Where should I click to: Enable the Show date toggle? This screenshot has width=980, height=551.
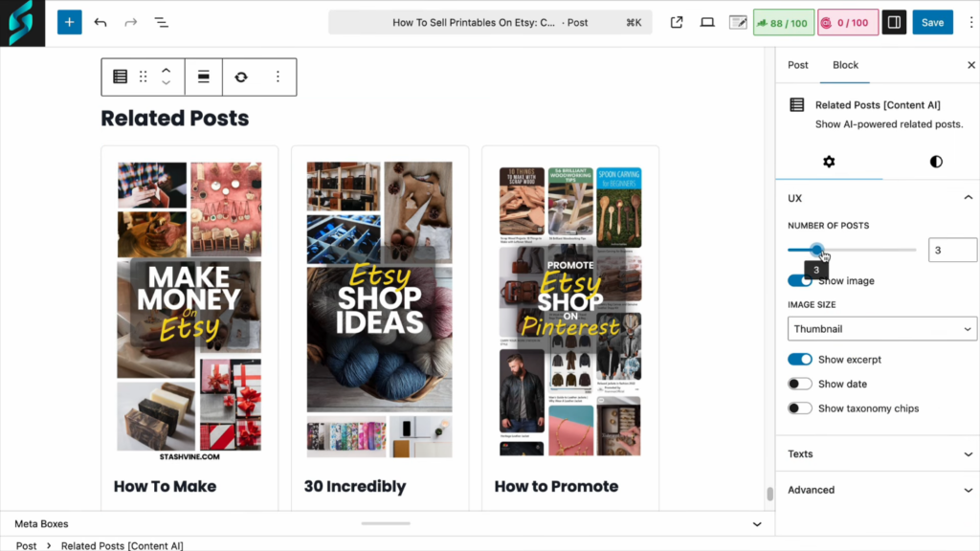coord(799,384)
